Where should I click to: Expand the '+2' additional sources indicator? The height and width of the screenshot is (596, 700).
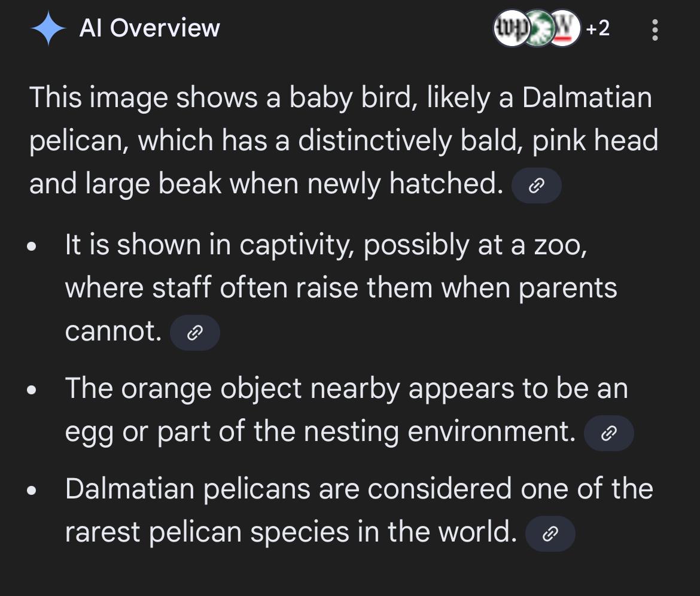pos(597,28)
